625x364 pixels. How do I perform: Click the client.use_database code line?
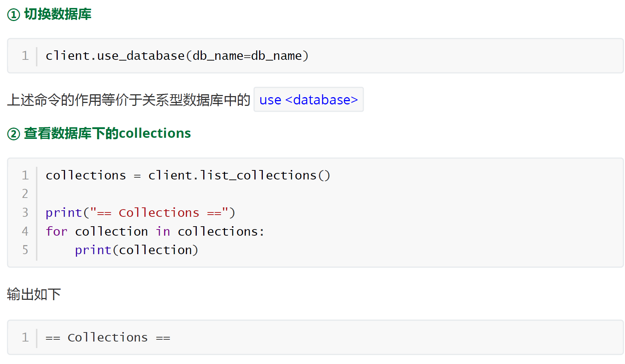[177, 56]
